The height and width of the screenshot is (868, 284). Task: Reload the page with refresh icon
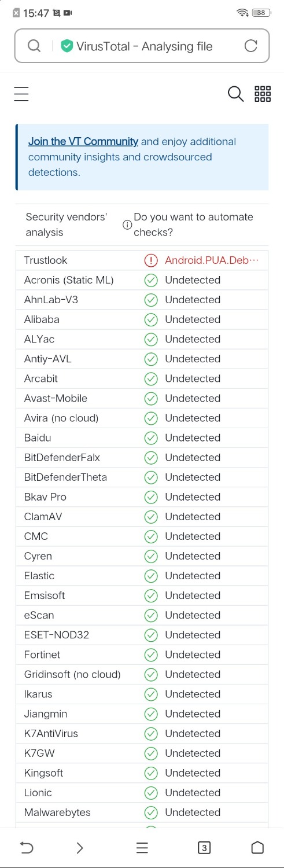[250, 46]
